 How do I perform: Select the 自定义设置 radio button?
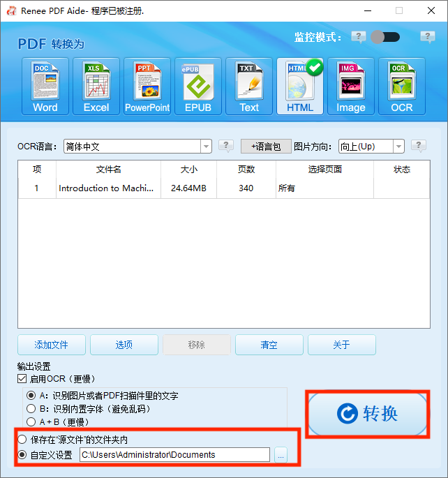[22, 455]
